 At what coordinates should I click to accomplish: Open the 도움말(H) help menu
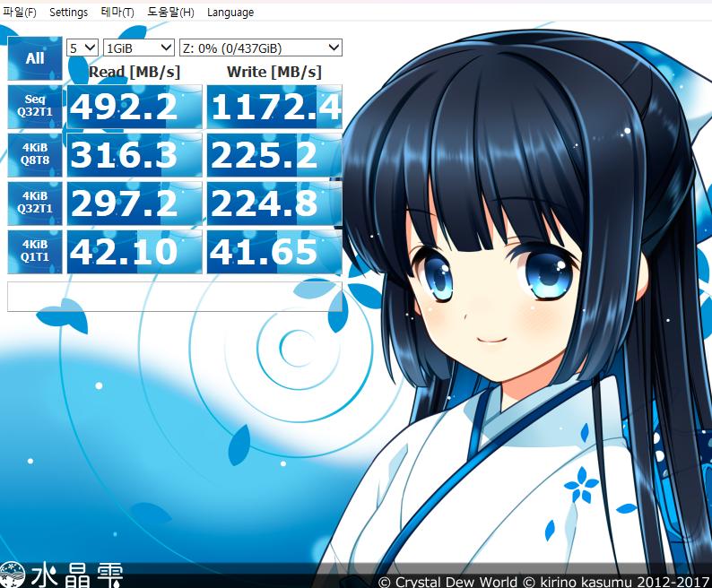pos(170,13)
